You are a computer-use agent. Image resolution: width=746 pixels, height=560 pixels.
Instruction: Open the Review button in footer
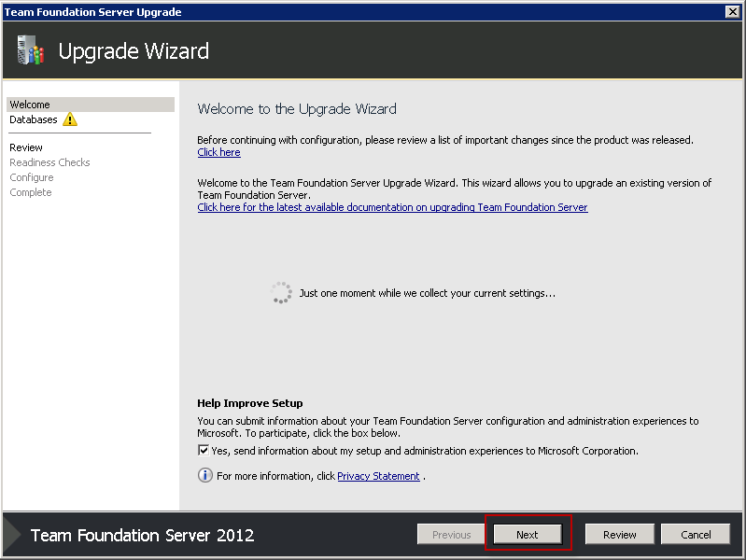click(619, 534)
